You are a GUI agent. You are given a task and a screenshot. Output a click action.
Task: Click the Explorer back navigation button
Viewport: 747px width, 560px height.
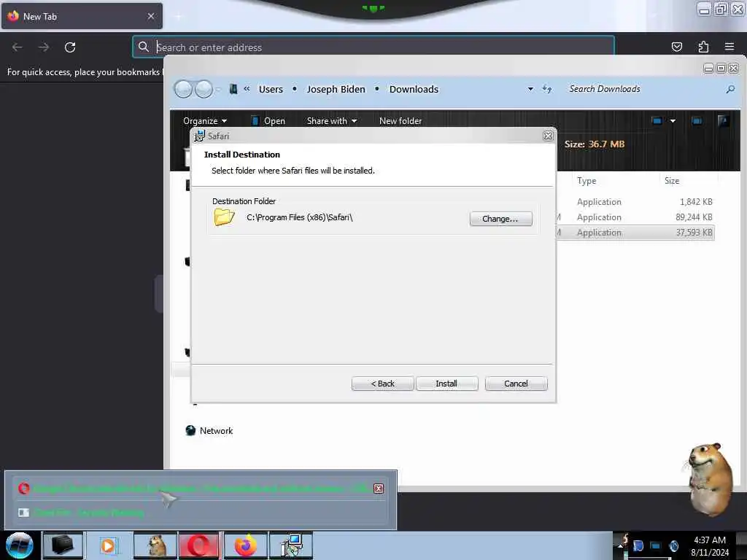(183, 89)
